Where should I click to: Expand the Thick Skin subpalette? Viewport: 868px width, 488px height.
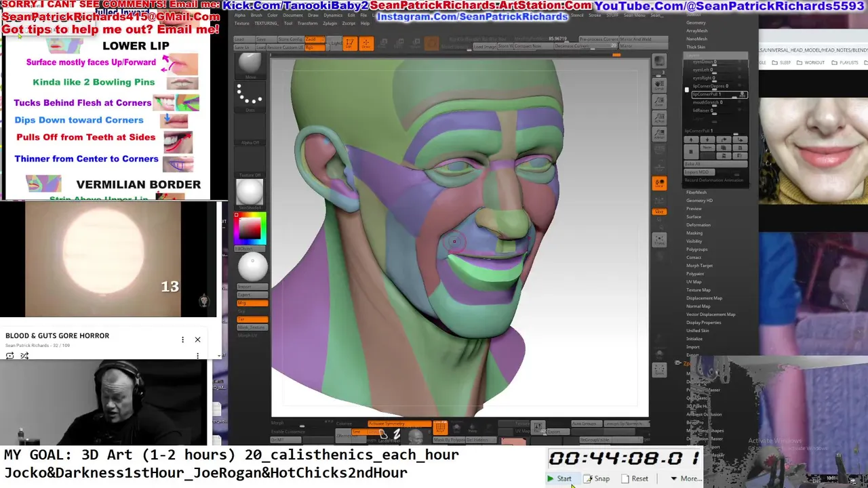pyautogui.click(x=696, y=47)
